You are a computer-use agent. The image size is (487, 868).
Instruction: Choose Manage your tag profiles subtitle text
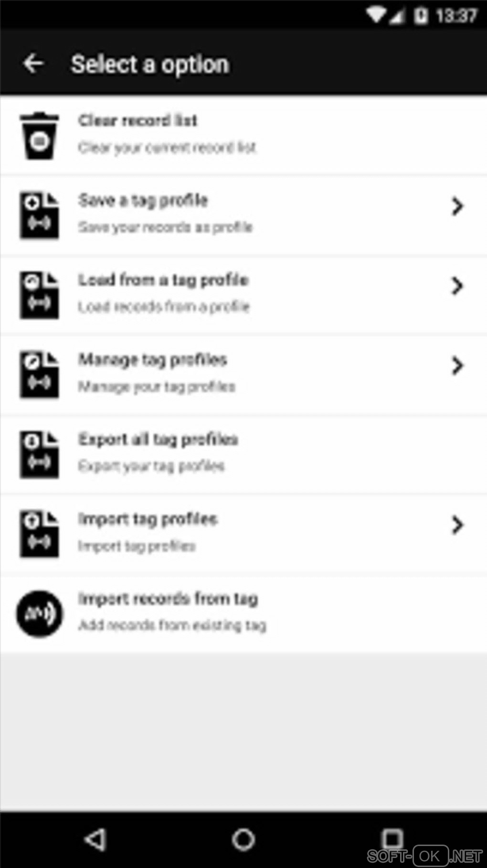[x=157, y=386]
